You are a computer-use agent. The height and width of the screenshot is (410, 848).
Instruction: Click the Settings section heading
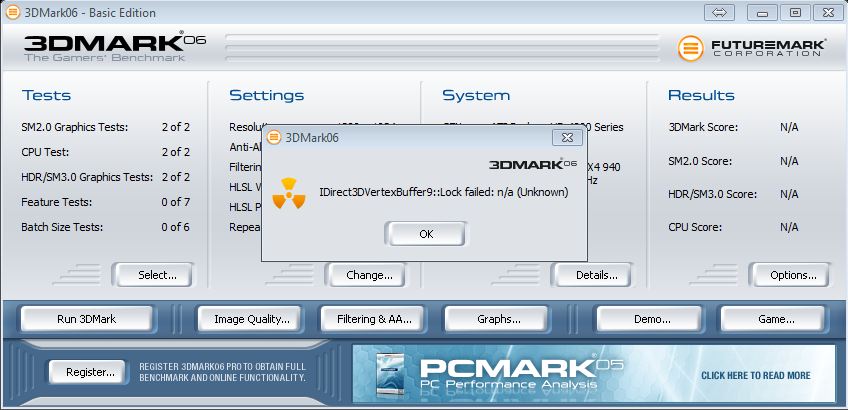267,95
